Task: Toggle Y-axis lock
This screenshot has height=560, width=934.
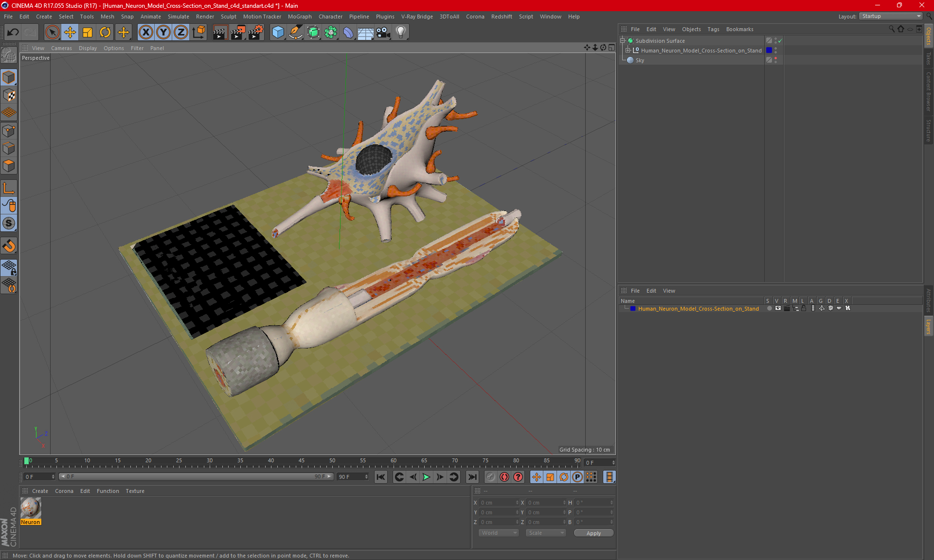Action: click(x=163, y=33)
